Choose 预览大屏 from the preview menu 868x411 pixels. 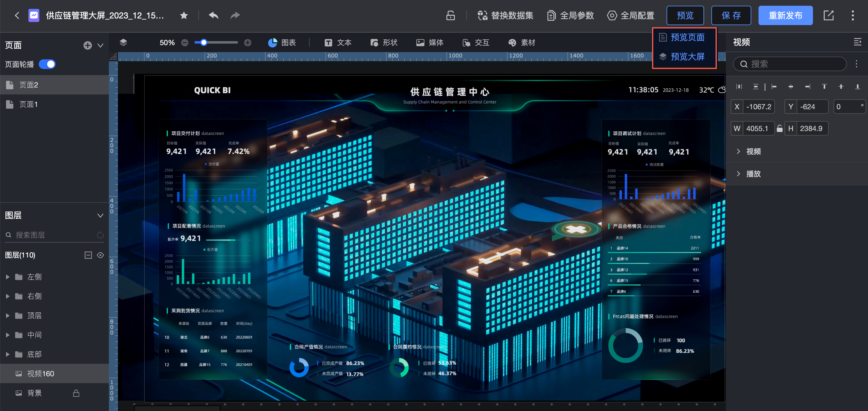pos(682,56)
